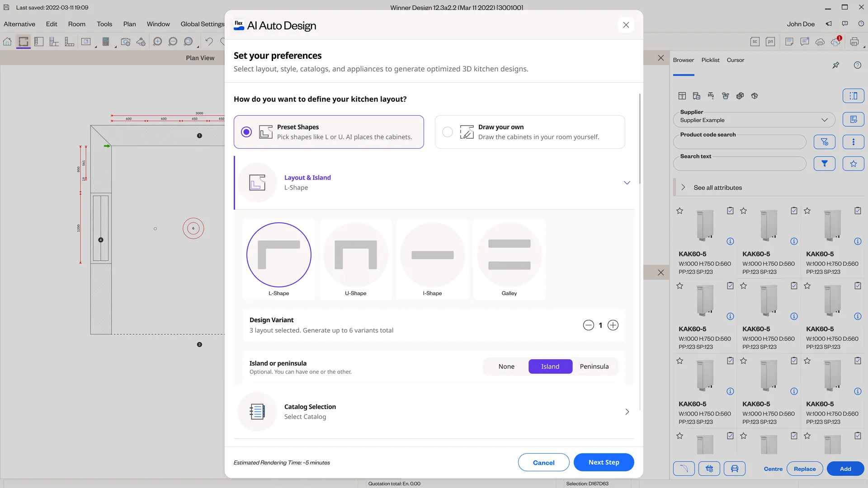Choose Peninsula segmented option
Viewport: 868px width, 488px height.
pos(594,366)
